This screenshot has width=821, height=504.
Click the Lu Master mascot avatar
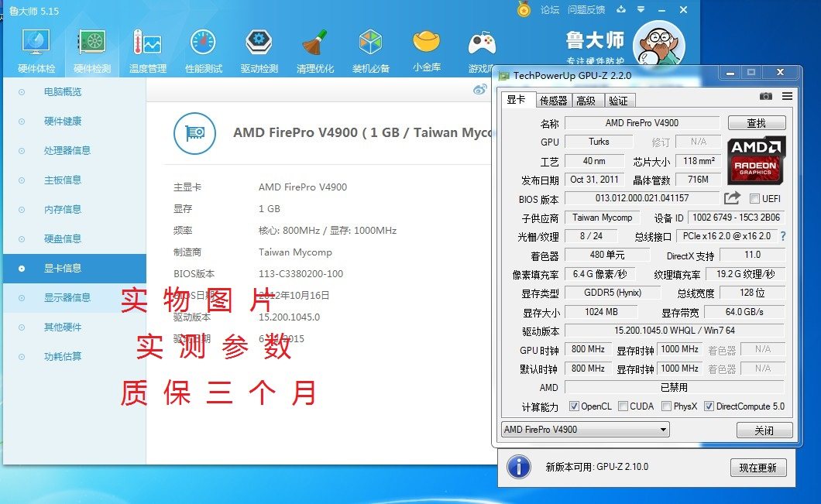coord(658,46)
